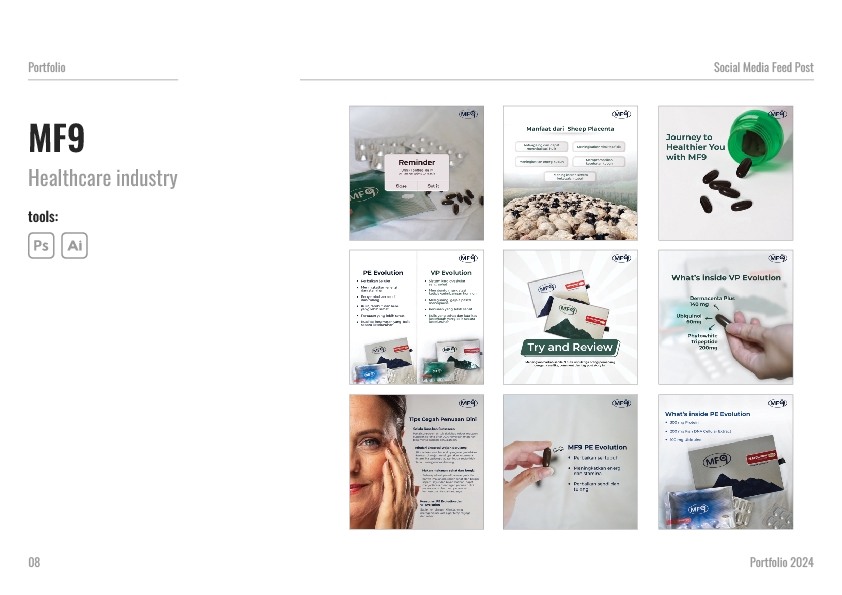Viewport: 842px width, 595px height.
Task: Open the Reminder post thumbnail
Action: (417, 173)
